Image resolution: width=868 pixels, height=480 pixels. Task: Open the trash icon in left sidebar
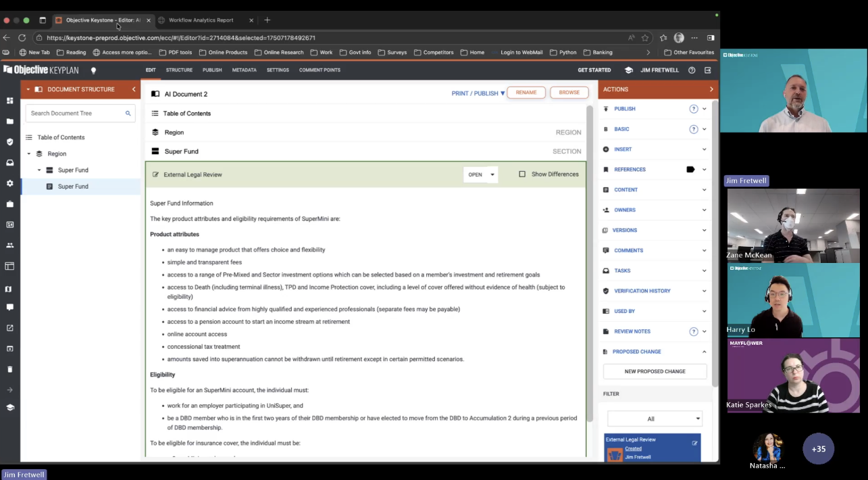(x=9, y=369)
